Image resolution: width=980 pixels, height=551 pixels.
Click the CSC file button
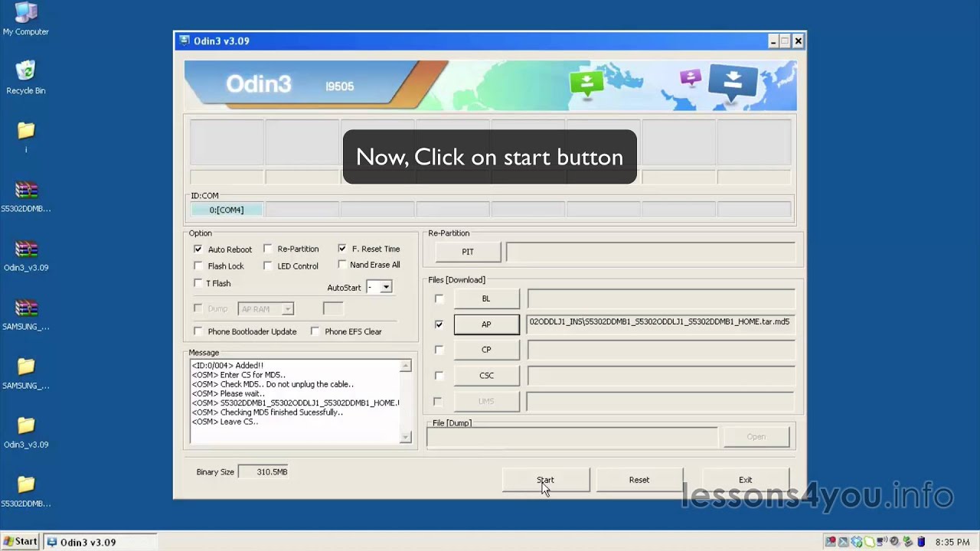(x=486, y=376)
